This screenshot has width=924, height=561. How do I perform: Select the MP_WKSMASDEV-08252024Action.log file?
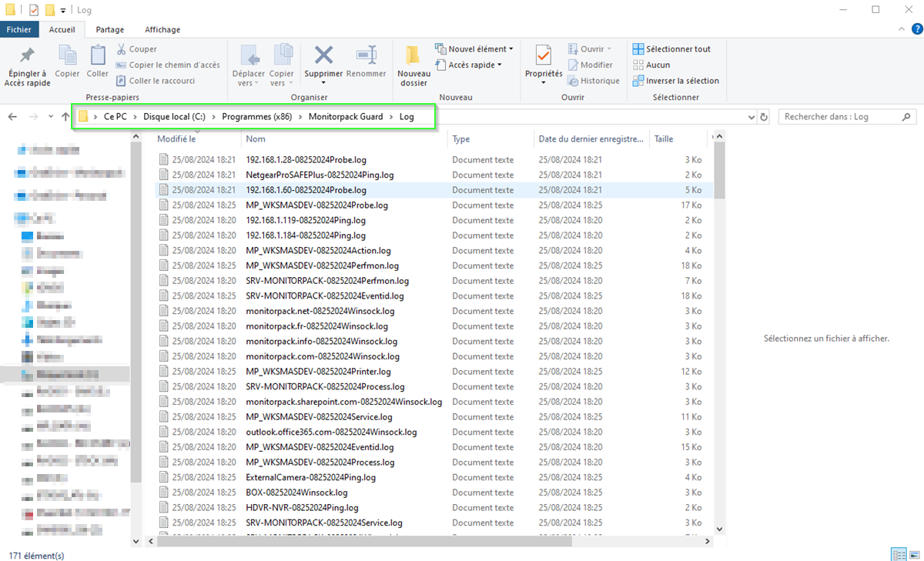click(x=318, y=251)
